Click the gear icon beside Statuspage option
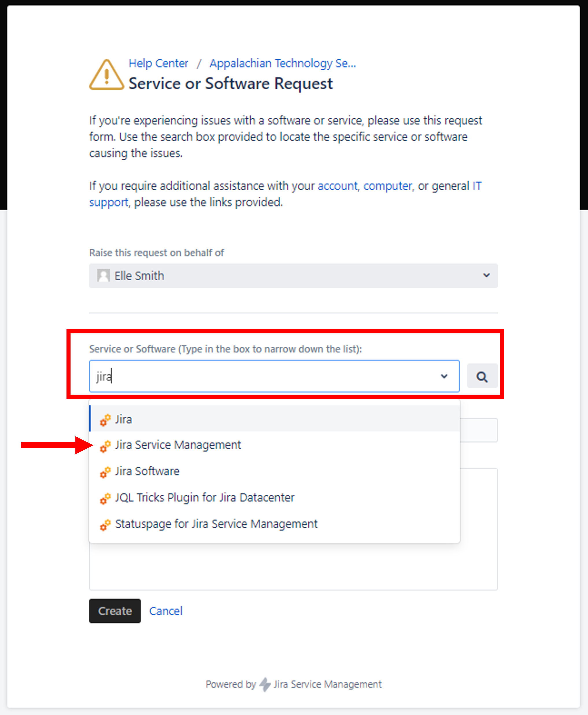588x715 pixels. pyautogui.click(x=105, y=525)
